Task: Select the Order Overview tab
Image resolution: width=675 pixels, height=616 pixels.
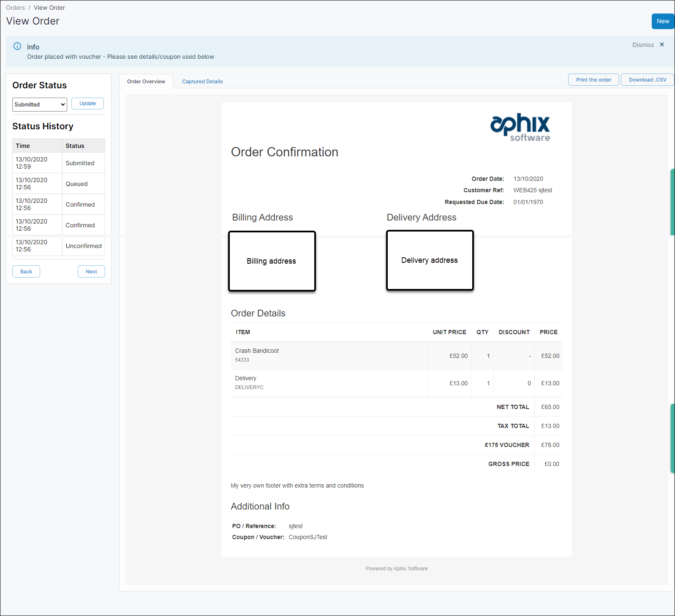Action: 146,82
